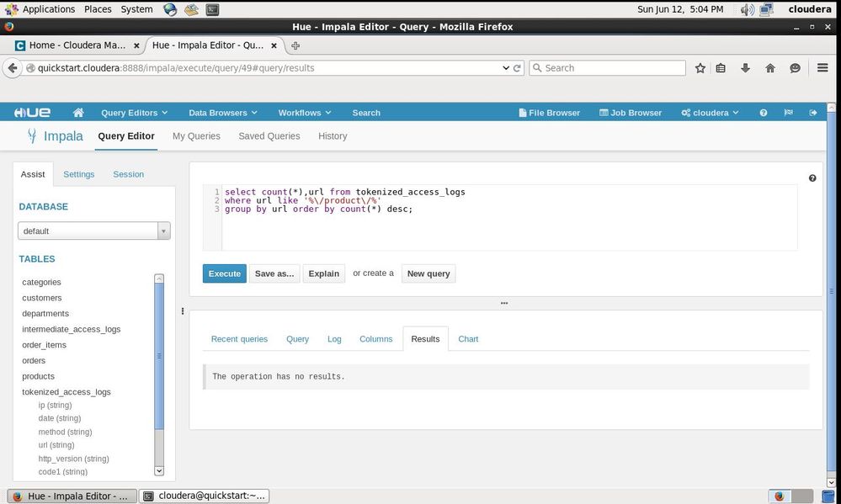Reload the page with the refresh icon

pos(519,68)
